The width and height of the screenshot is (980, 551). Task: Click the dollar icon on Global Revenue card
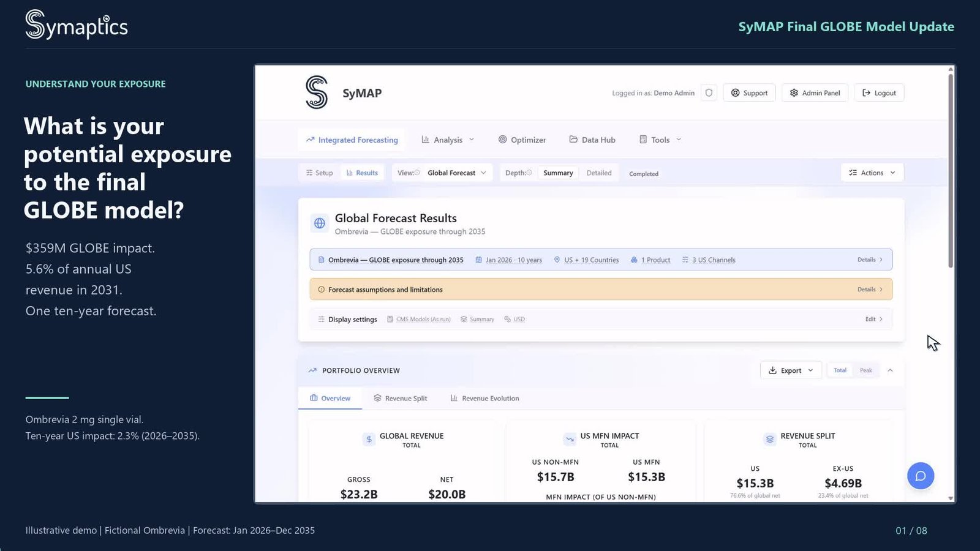[x=369, y=439]
